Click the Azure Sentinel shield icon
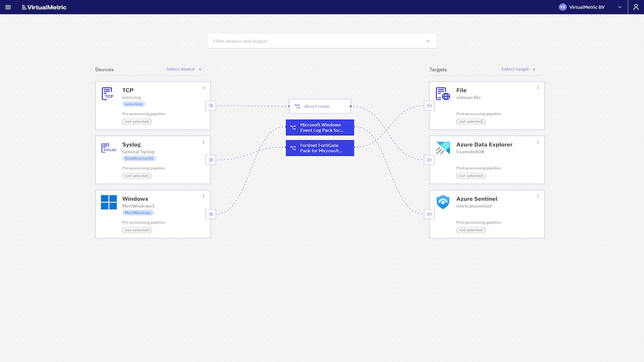This screenshot has height=362, width=644. pyautogui.click(x=443, y=202)
